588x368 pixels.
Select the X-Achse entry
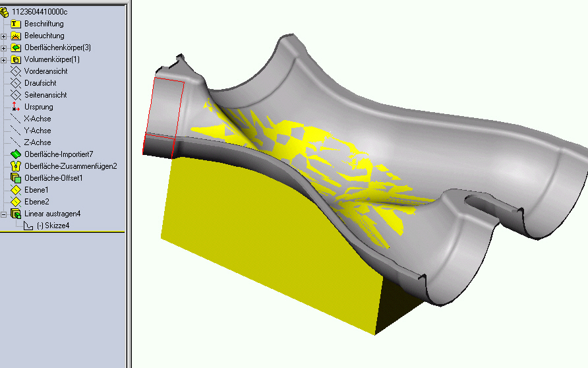point(38,119)
